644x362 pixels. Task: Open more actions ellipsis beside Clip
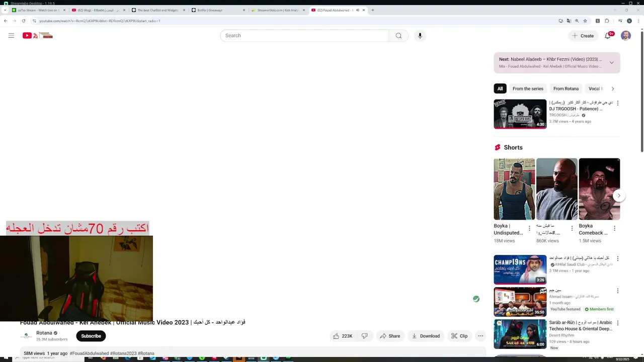click(x=480, y=336)
